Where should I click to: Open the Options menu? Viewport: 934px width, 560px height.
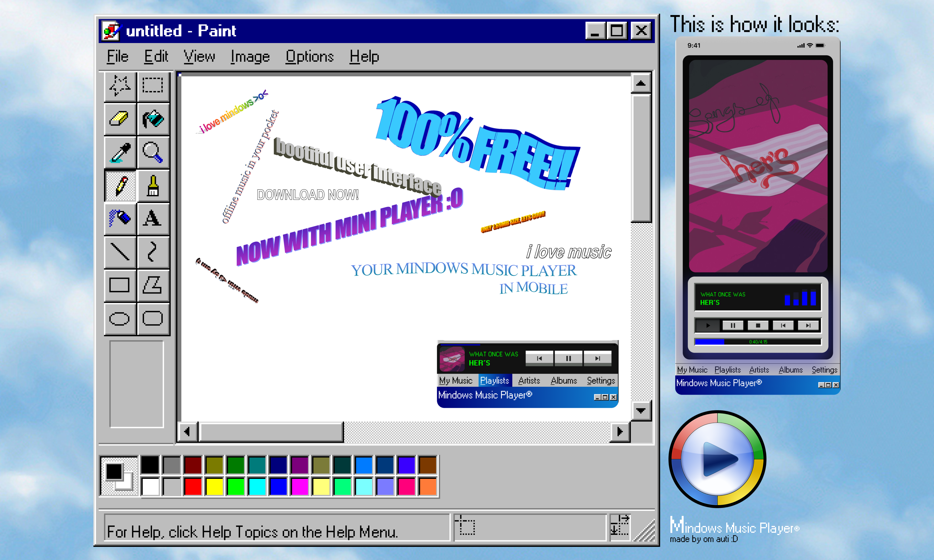coord(310,57)
